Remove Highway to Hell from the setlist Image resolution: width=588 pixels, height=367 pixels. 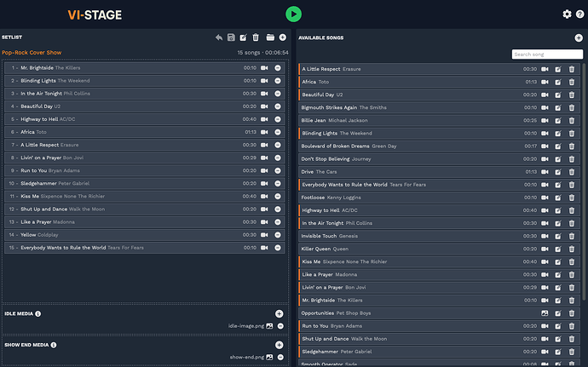pos(278,119)
